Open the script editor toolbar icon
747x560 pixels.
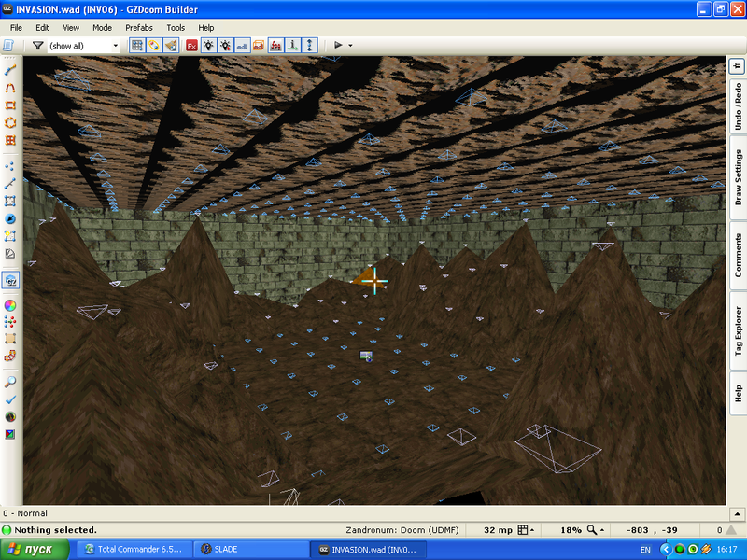(8, 46)
